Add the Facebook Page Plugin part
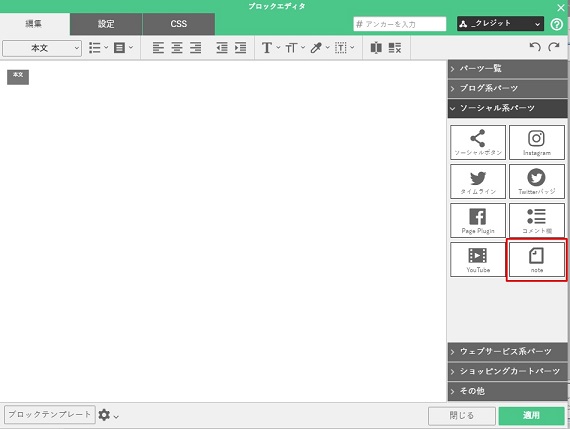 478,220
